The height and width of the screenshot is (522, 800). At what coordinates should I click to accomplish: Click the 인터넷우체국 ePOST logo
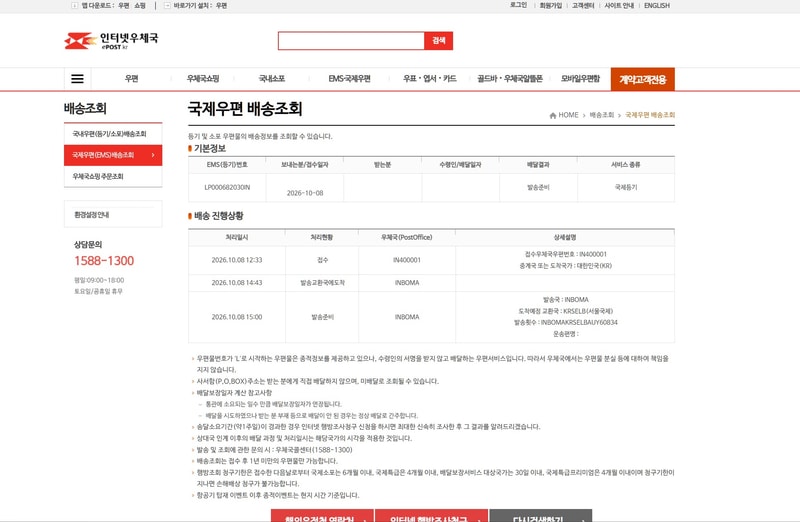pos(111,41)
